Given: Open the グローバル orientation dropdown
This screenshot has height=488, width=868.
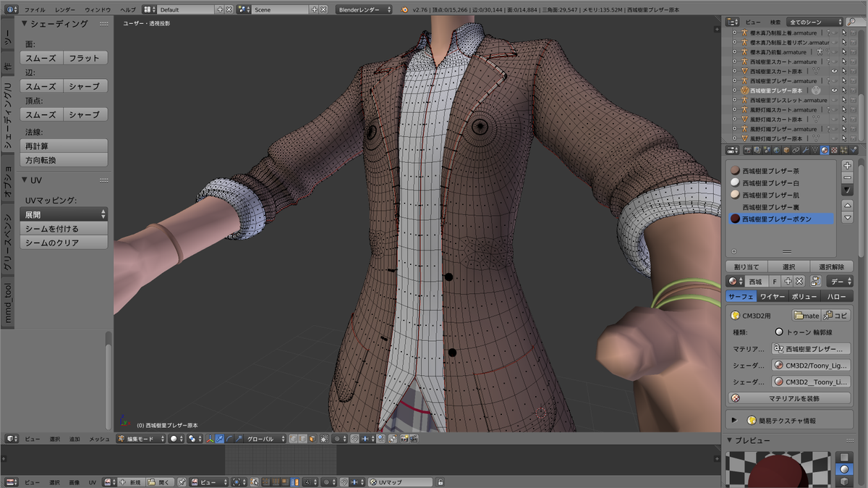Looking at the screenshot, I should tap(265, 439).
